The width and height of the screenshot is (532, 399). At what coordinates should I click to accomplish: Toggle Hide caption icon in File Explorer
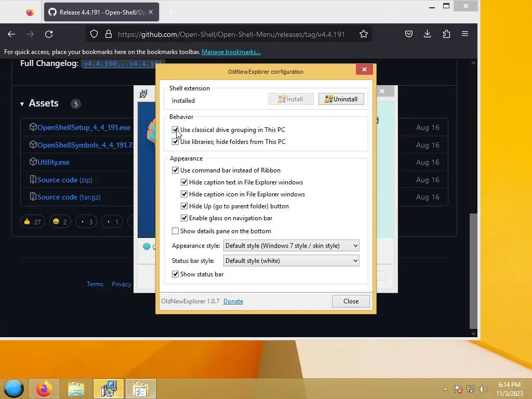[184, 194]
